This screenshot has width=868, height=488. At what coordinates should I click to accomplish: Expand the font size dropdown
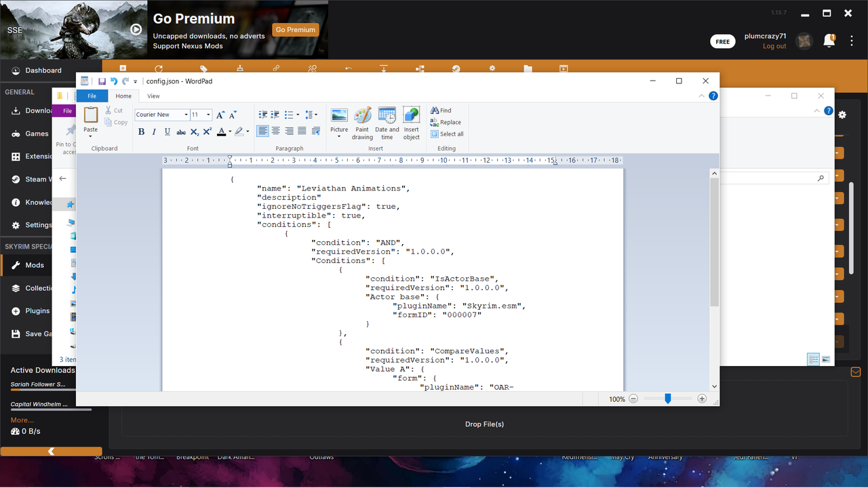pos(207,114)
